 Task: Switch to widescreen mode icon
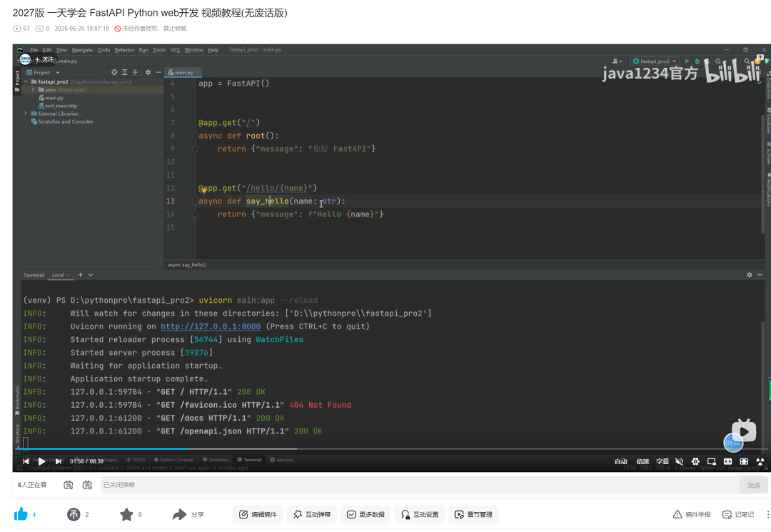click(x=727, y=461)
